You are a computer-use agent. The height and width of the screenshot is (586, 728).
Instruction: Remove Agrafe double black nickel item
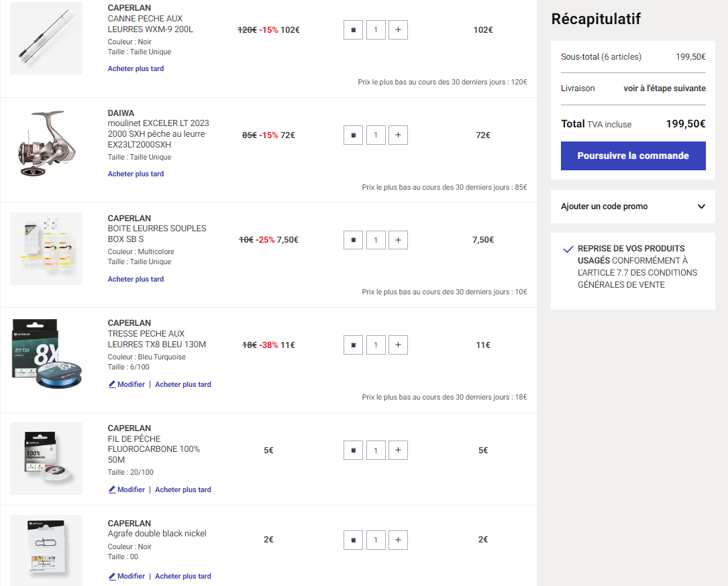tap(353, 540)
